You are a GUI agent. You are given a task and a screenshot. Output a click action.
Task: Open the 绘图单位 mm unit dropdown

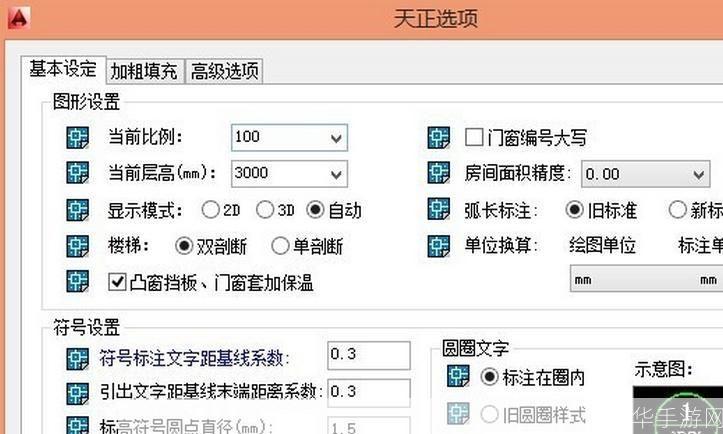[x=646, y=279]
